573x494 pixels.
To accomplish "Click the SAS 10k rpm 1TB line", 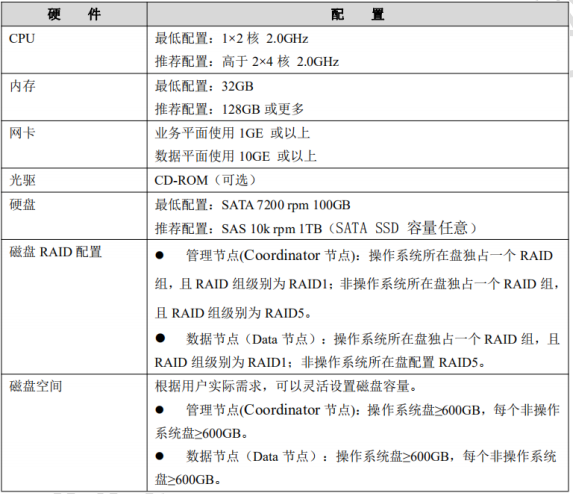I will (316, 228).
